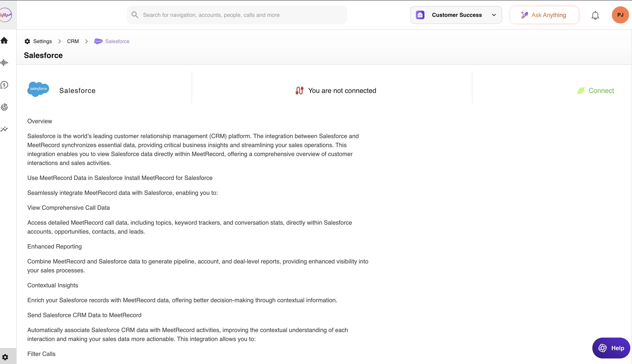Click the Customer Success dropdown chevron
The image size is (632, 364).
(x=494, y=15)
